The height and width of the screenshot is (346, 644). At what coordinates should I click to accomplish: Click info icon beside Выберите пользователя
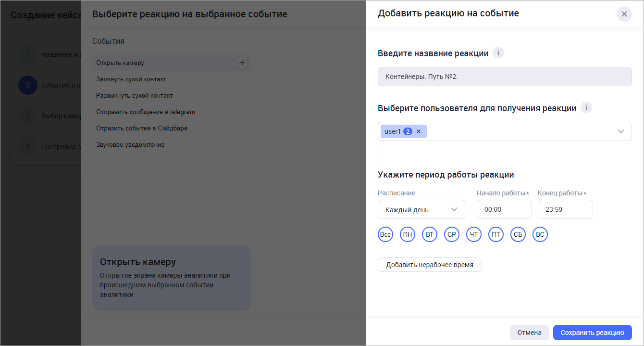(x=586, y=108)
